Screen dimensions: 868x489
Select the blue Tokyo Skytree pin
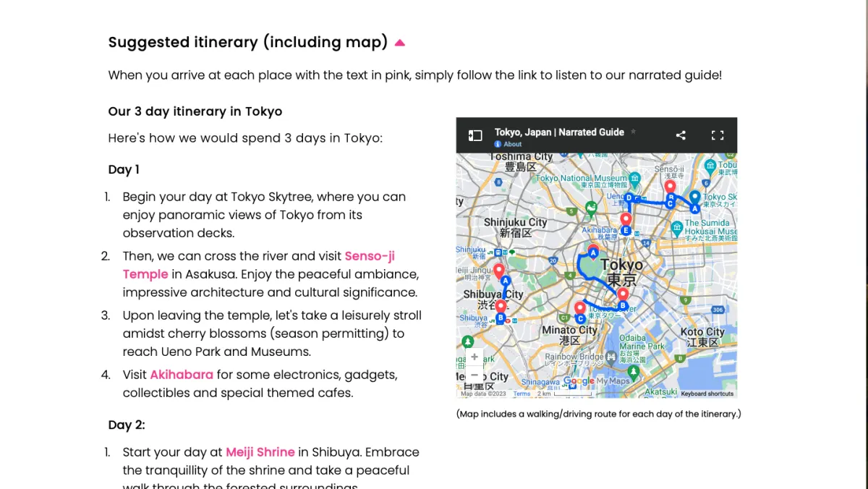click(694, 196)
